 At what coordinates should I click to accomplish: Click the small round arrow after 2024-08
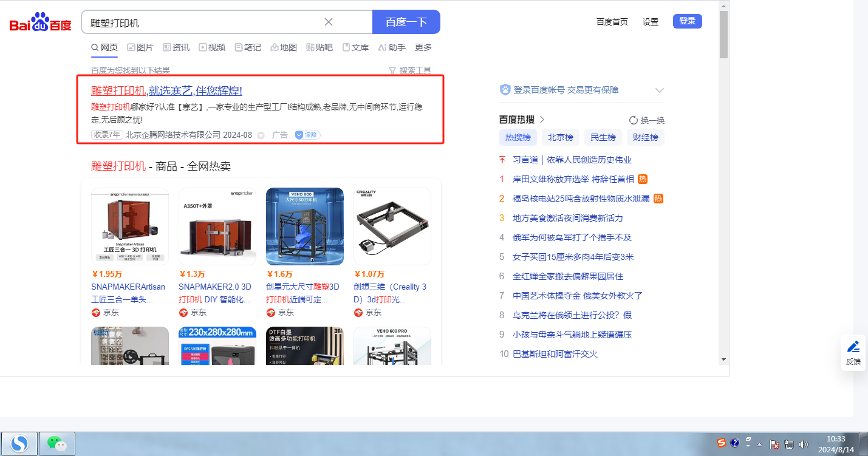[x=261, y=135]
